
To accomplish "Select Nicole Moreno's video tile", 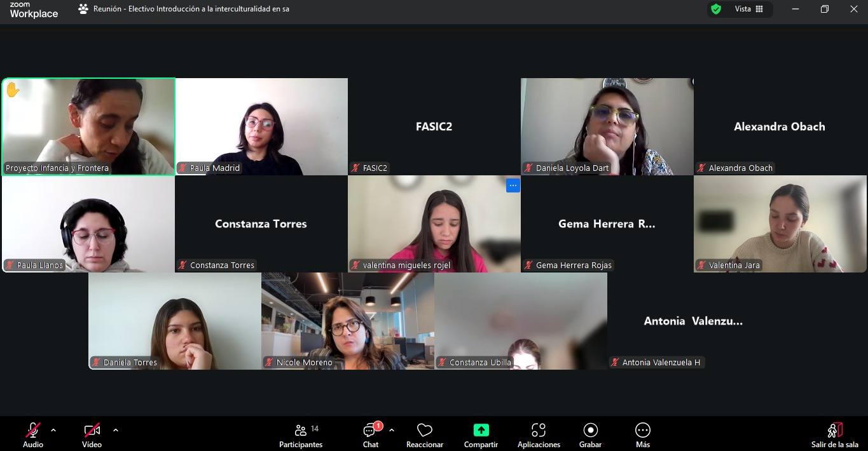I will point(348,321).
